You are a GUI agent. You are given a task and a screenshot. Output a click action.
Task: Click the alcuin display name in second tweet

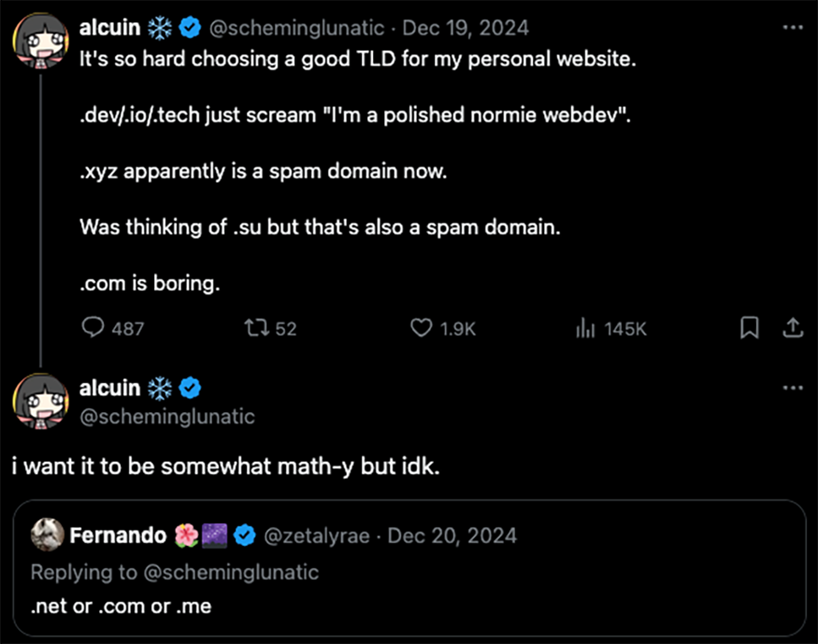coord(109,388)
